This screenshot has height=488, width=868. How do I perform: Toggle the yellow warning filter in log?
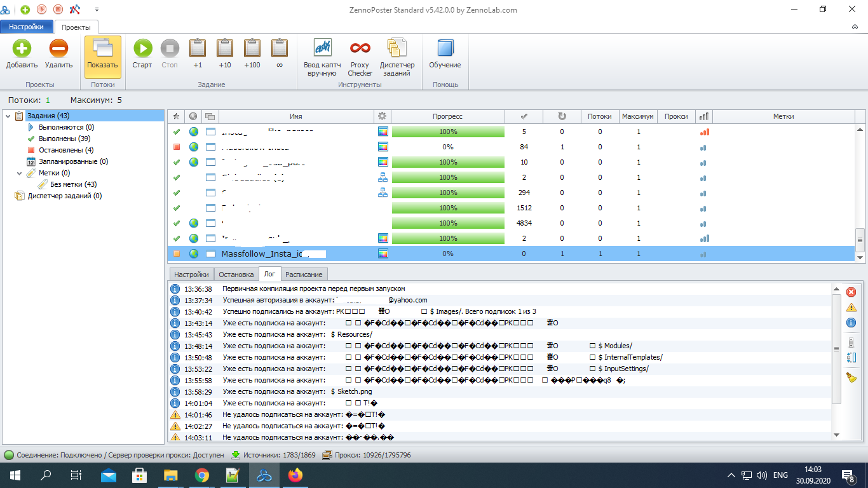pyautogui.click(x=851, y=308)
